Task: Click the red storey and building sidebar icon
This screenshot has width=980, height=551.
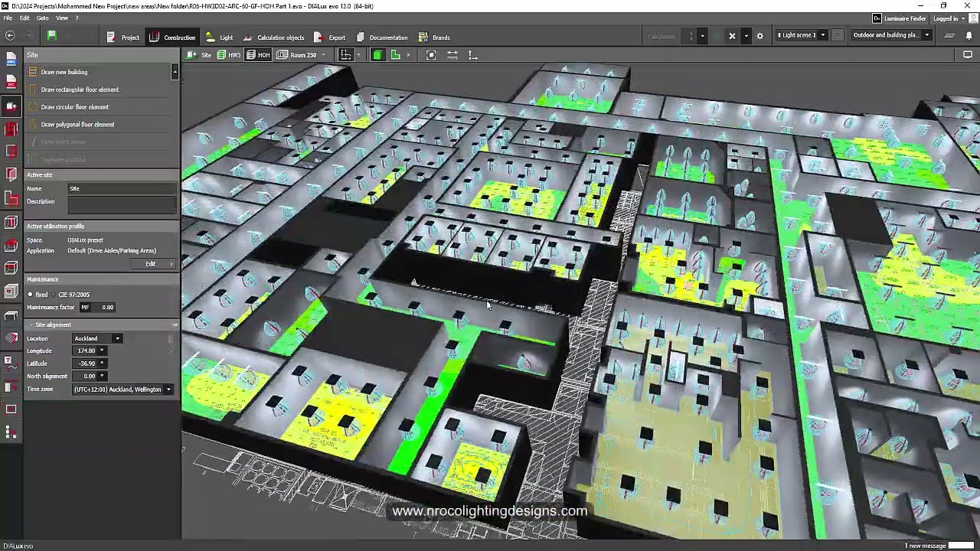Action: pyautogui.click(x=11, y=129)
